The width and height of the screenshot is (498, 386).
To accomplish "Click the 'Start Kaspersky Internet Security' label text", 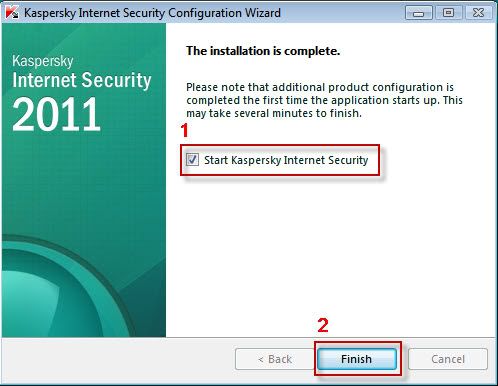I will 286,160.
